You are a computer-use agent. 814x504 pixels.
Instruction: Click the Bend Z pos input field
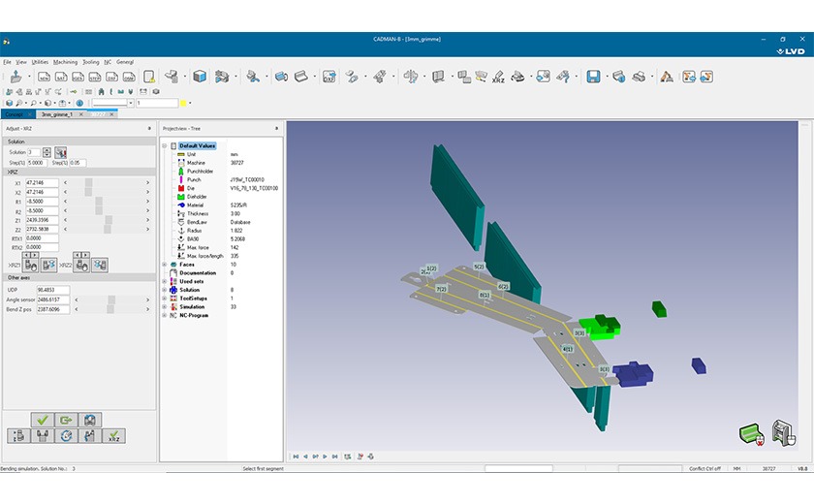53,309
